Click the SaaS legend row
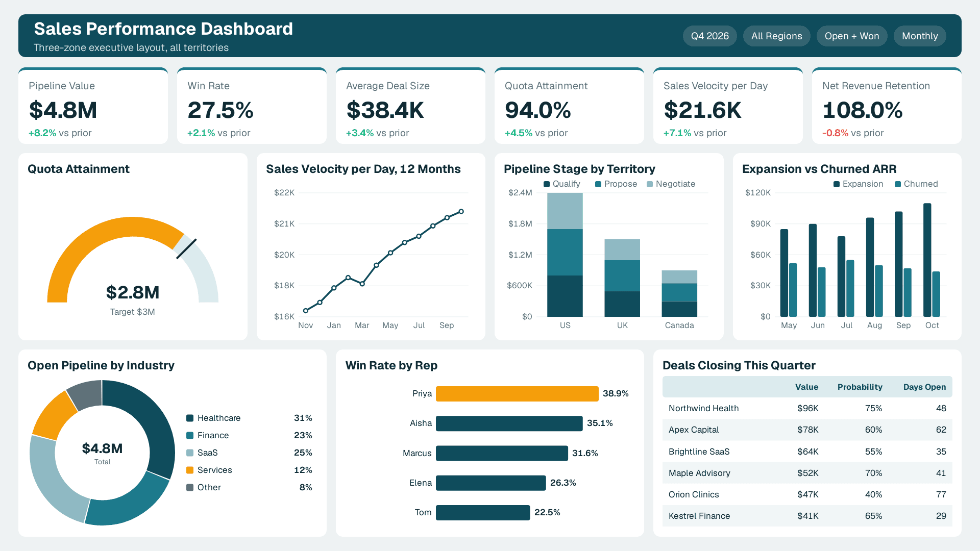 coord(249,453)
